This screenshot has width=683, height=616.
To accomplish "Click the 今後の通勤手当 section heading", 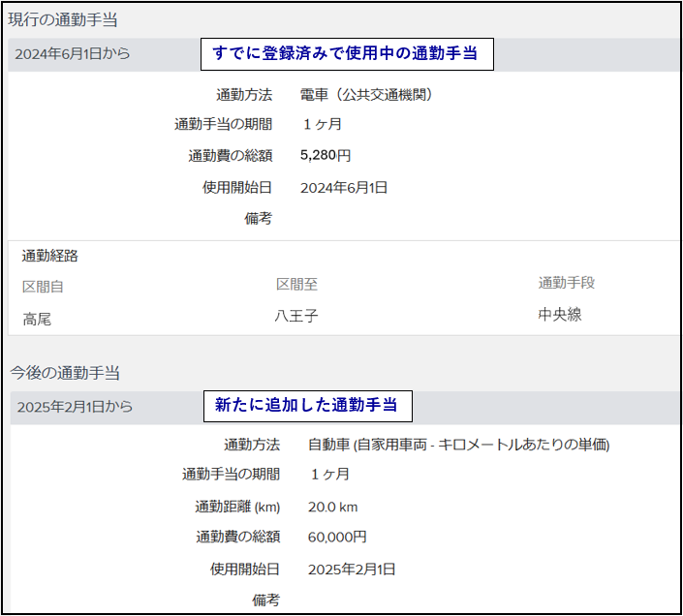I will [x=65, y=373].
